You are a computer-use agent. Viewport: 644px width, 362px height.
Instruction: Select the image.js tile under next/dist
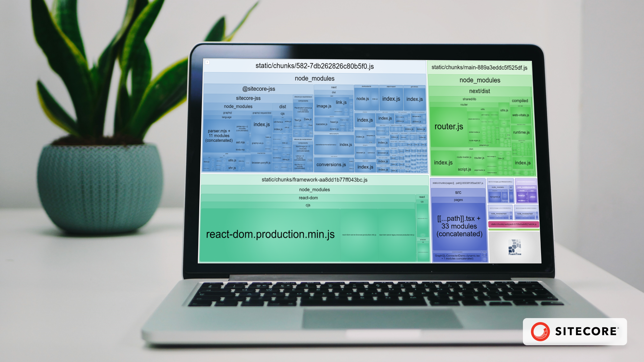pyautogui.click(x=323, y=106)
